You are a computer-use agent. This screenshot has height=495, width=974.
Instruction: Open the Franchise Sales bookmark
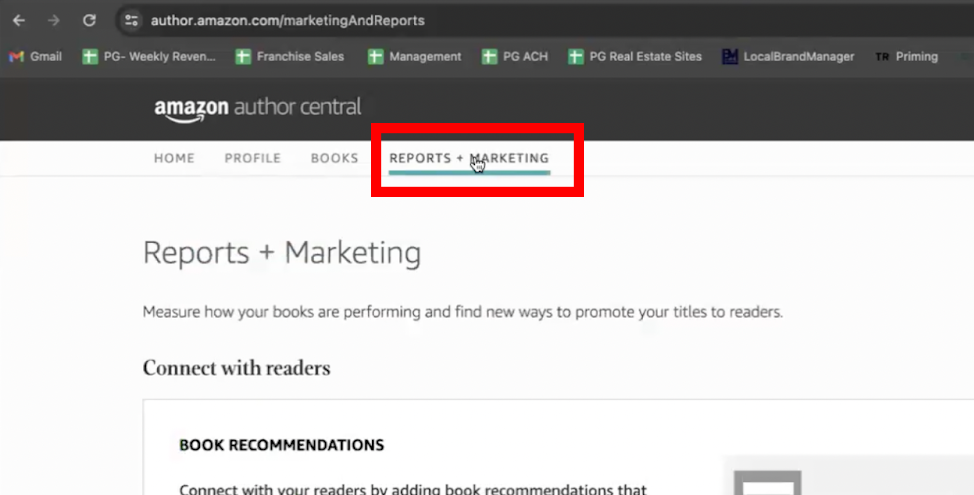coord(290,57)
